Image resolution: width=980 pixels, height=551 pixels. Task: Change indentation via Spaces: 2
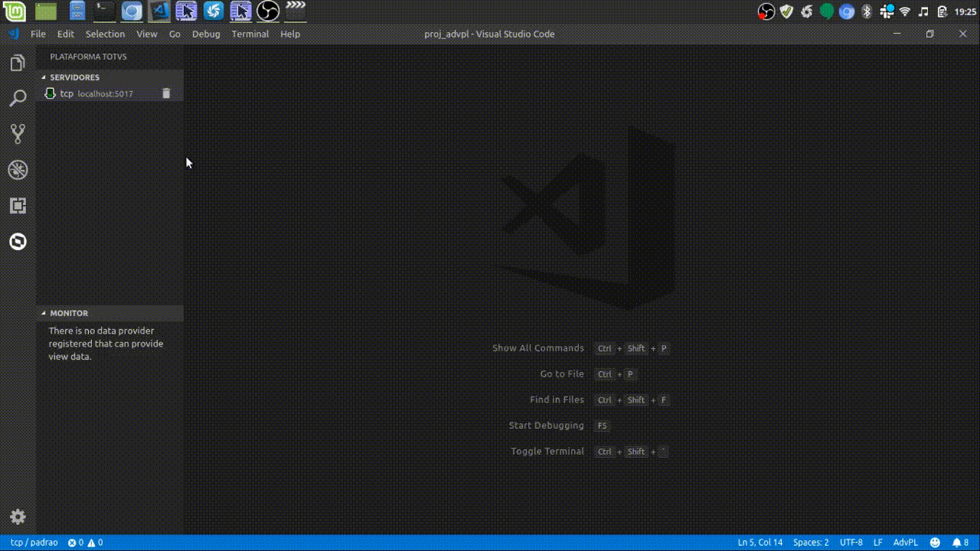tap(811, 543)
